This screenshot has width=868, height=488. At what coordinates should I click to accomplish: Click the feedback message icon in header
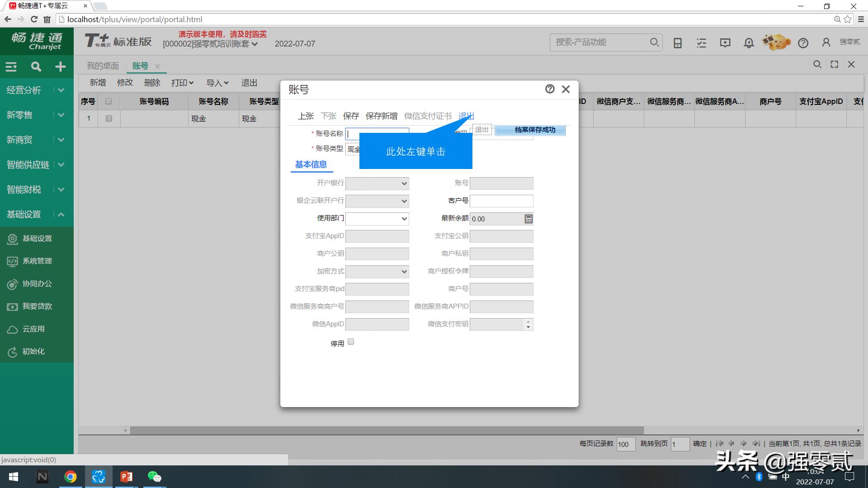[x=725, y=42]
